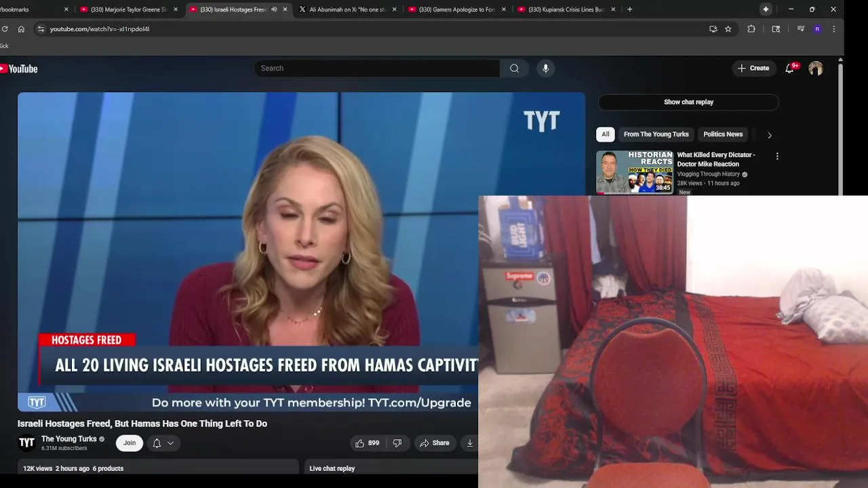Screen dimensions: 868x488
Task: Click the Share button
Action: [434, 443]
